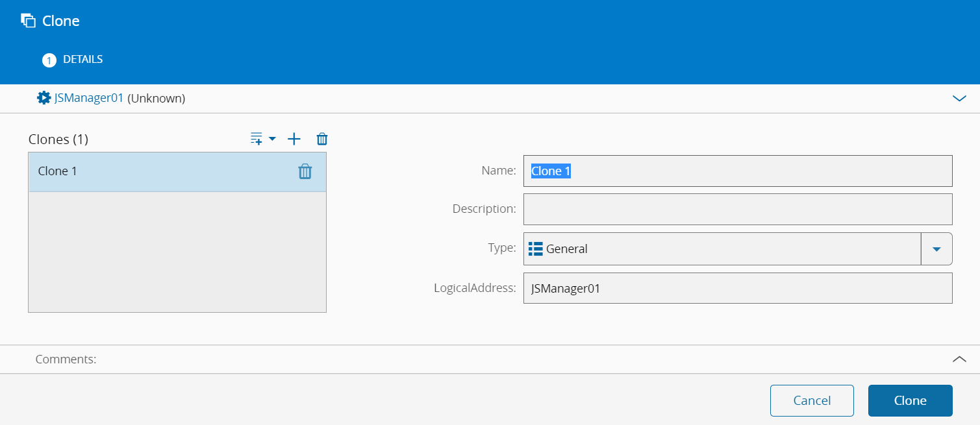Open the add clones dropdown arrow
Image resolution: width=980 pixels, height=425 pixels.
pyautogui.click(x=272, y=139)
